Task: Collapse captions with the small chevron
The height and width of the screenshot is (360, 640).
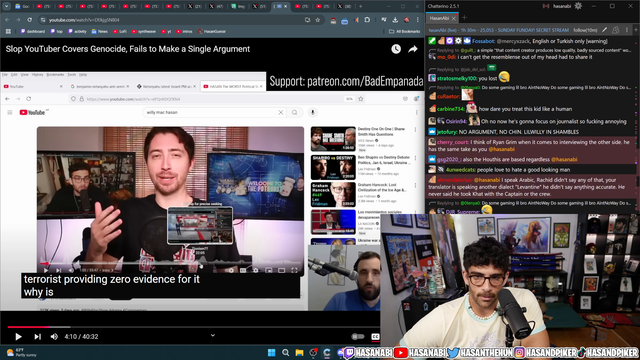Action: click(x=213, y=335)
